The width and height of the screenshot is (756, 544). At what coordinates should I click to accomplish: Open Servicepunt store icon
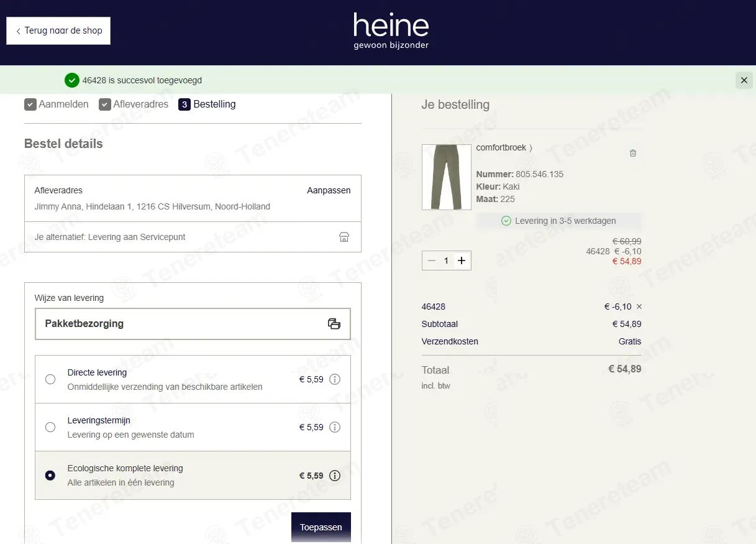coord(344,237)
